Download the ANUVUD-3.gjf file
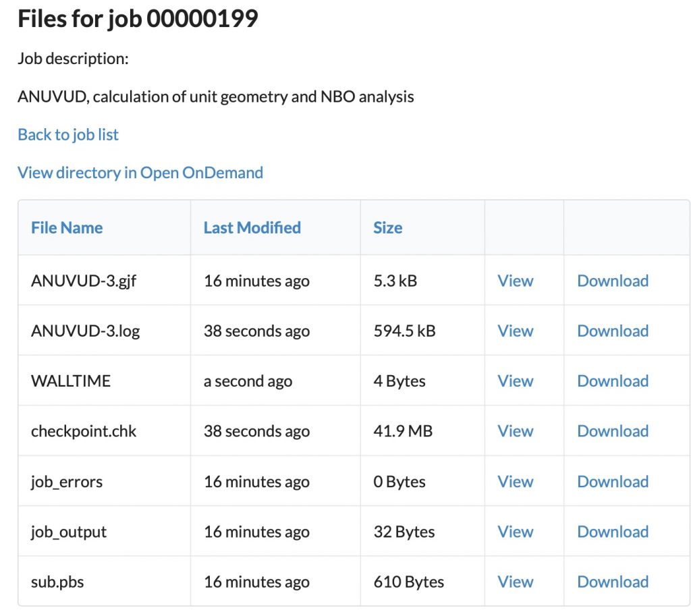This screenshot has width=691, height=616. [612, 281]
